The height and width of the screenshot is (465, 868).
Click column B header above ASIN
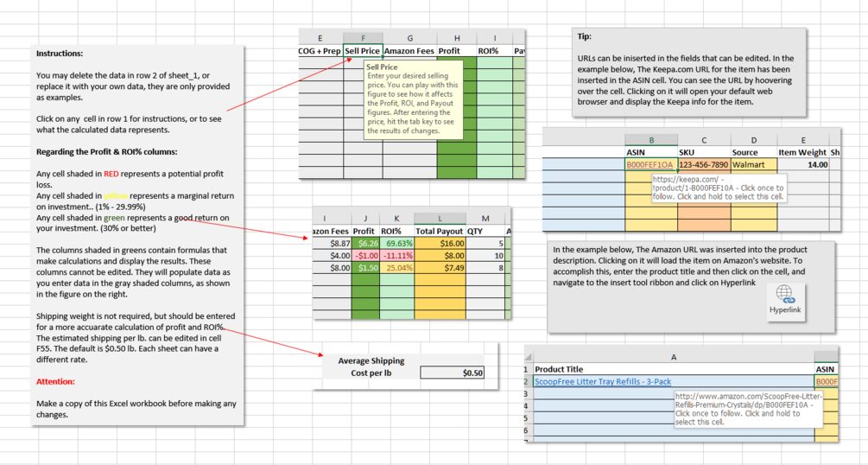click(x=651, y=140)
